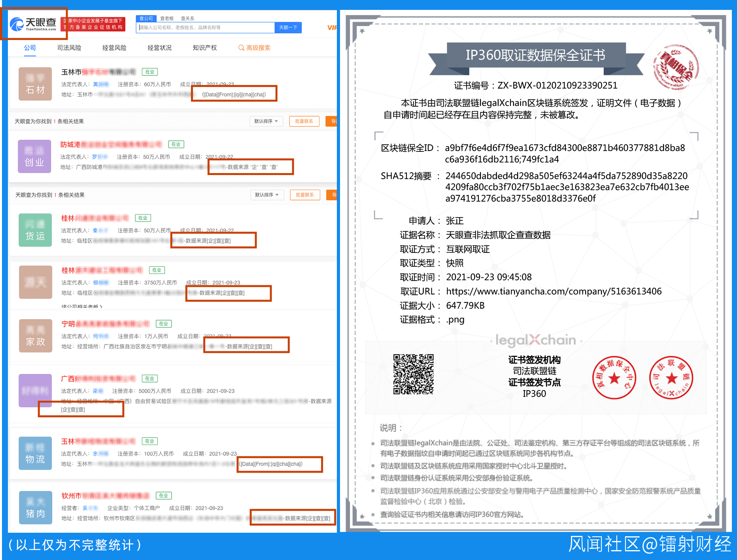Open the 高级搜索 magnifier icon
The height and width of the screenshot is (560, 737).
tap(241, 48)
